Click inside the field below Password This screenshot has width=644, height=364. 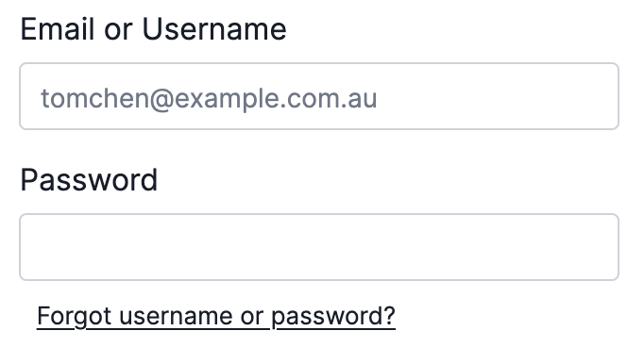pos(319,247)
